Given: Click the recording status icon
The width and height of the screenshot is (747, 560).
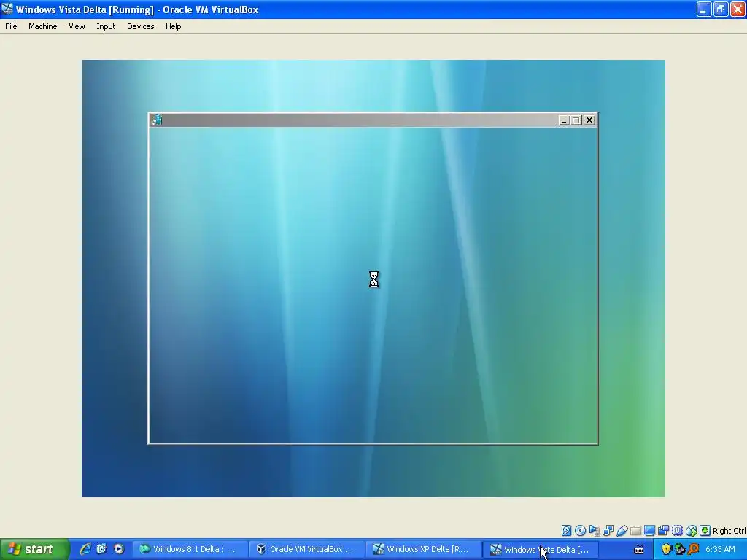Looking at the screenshot, I should click(663, 531).
